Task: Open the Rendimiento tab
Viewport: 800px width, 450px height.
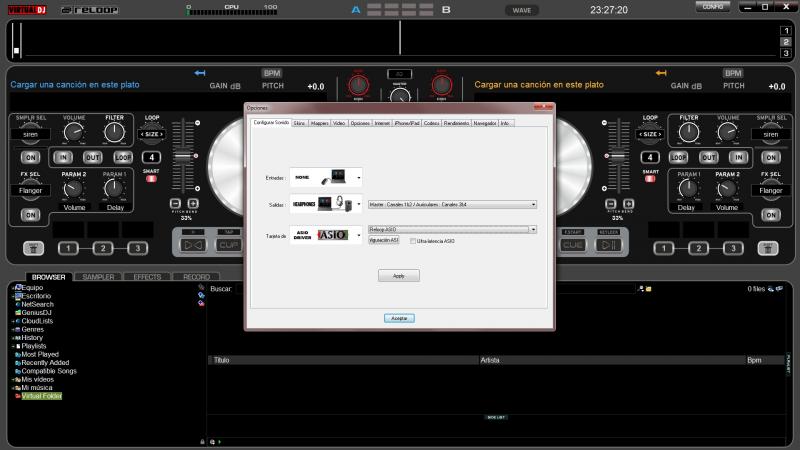Action: tap(456, 123)
